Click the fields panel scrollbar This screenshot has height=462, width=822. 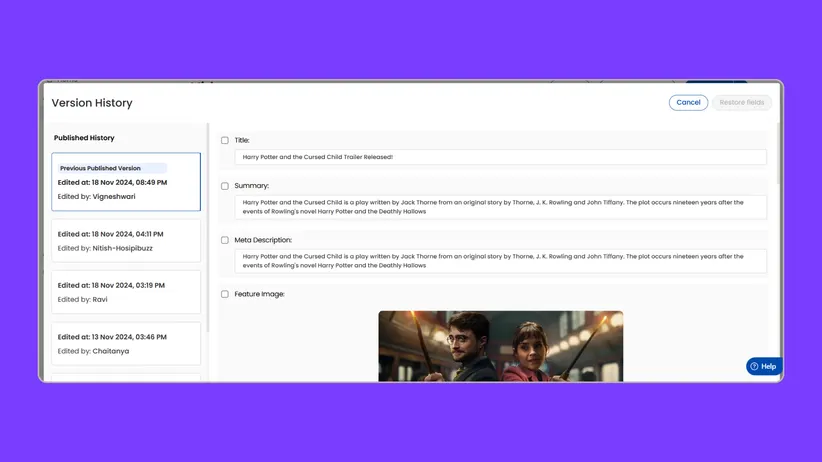click(x=778, y=153)
